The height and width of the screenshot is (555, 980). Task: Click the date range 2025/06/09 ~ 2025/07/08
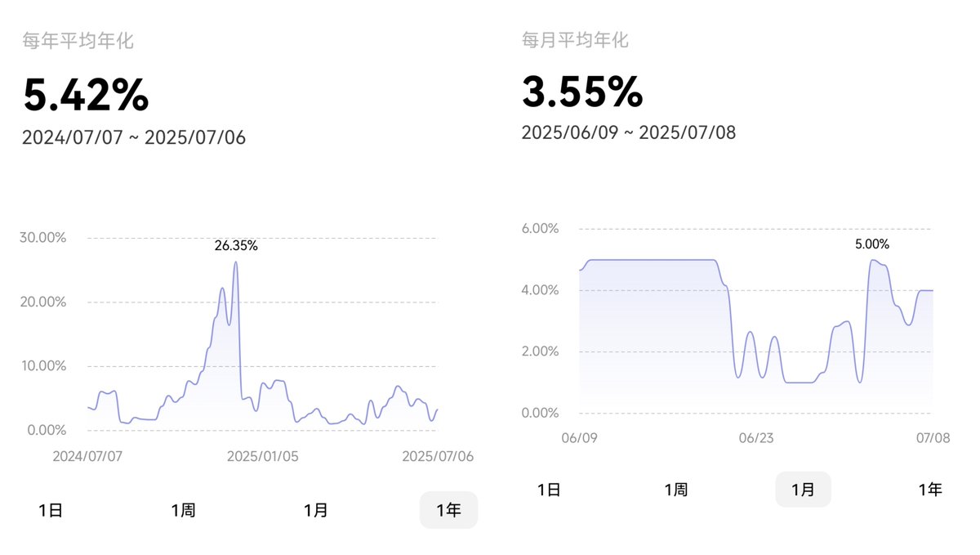(x=629, y=132)
